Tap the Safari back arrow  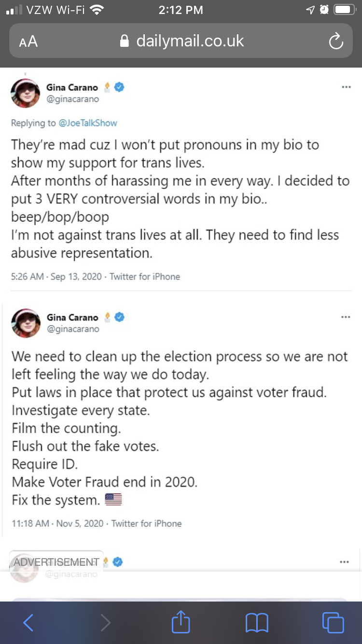[28, 623]
